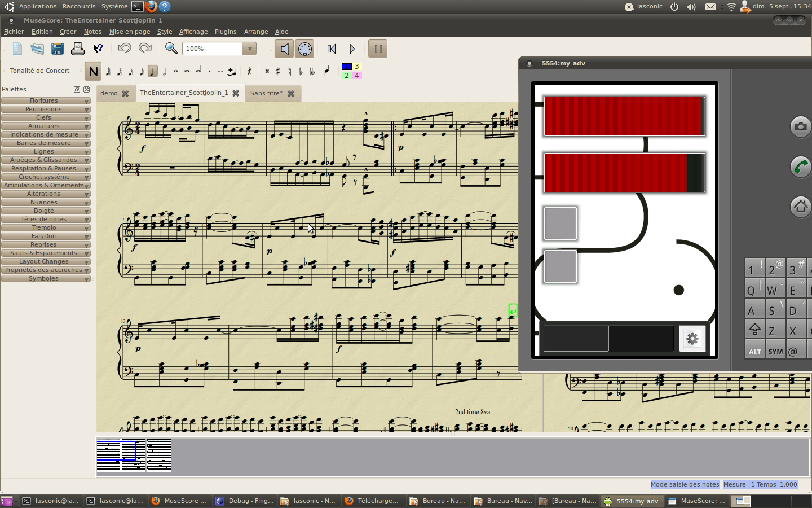This screenshot has height=508, width=812.
Task: Toggle sound output speaker button
Action: [x=284, y=49]
